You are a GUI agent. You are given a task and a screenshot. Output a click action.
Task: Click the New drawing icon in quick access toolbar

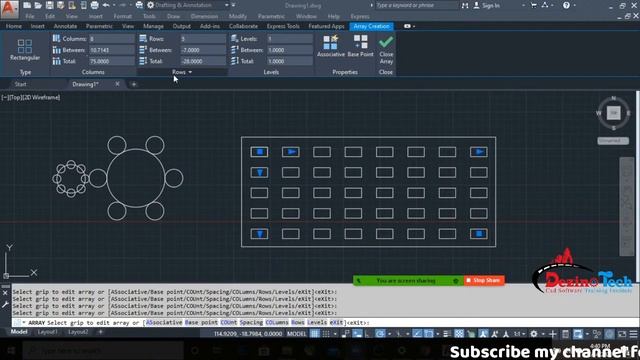(x=27, y=5)
